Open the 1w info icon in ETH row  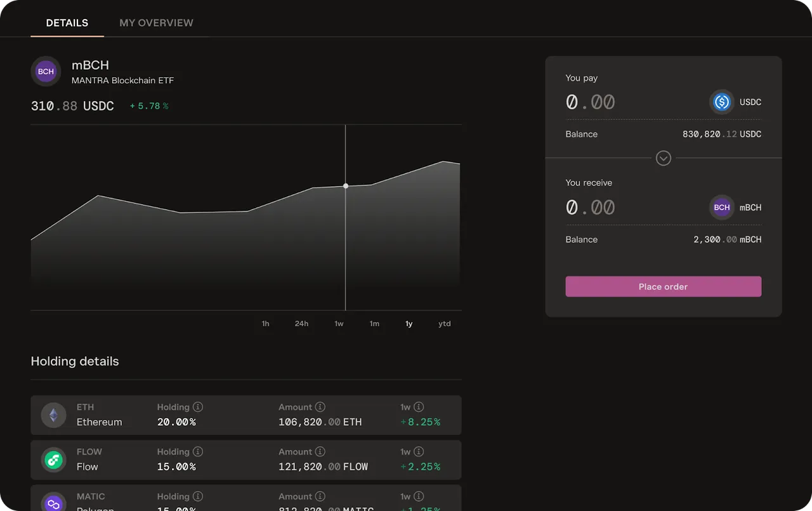[419, 407]
